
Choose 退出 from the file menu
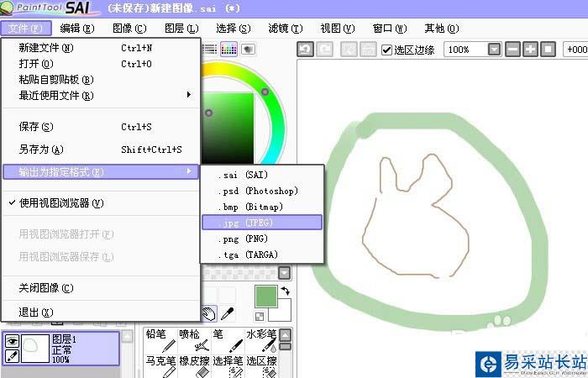point(101,312)
